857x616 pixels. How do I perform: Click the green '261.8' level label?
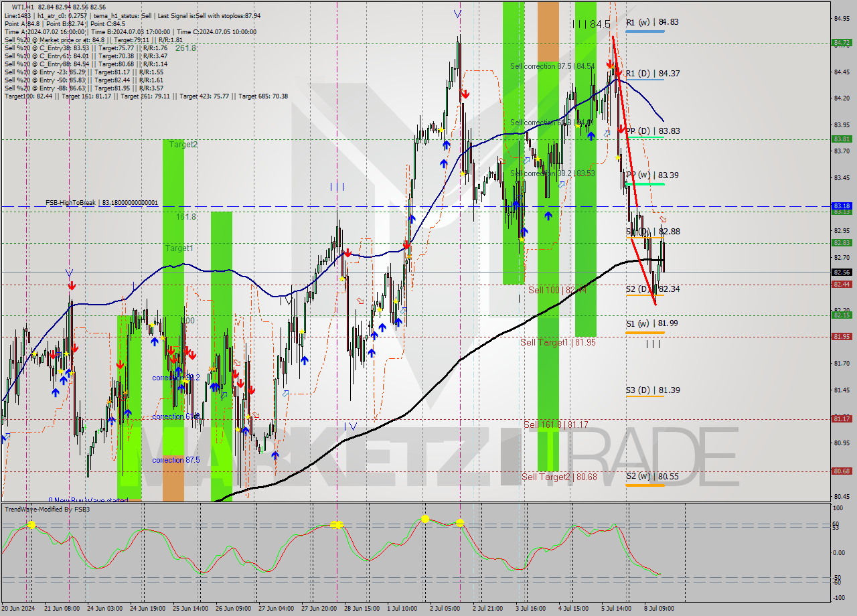click(x=185, y=48)
